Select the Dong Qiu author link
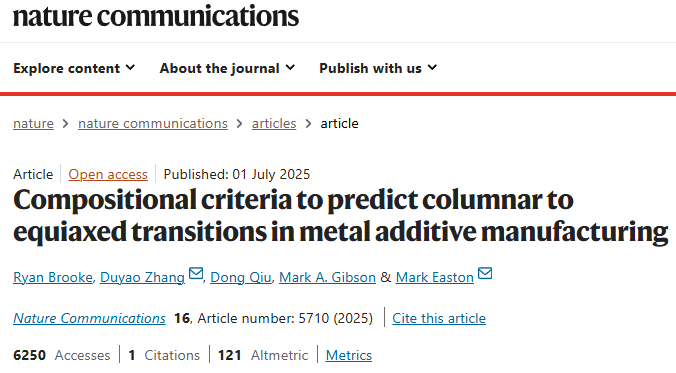Viewport: 676px width, 373px height. pyautogui.click(x=241, y=277)
